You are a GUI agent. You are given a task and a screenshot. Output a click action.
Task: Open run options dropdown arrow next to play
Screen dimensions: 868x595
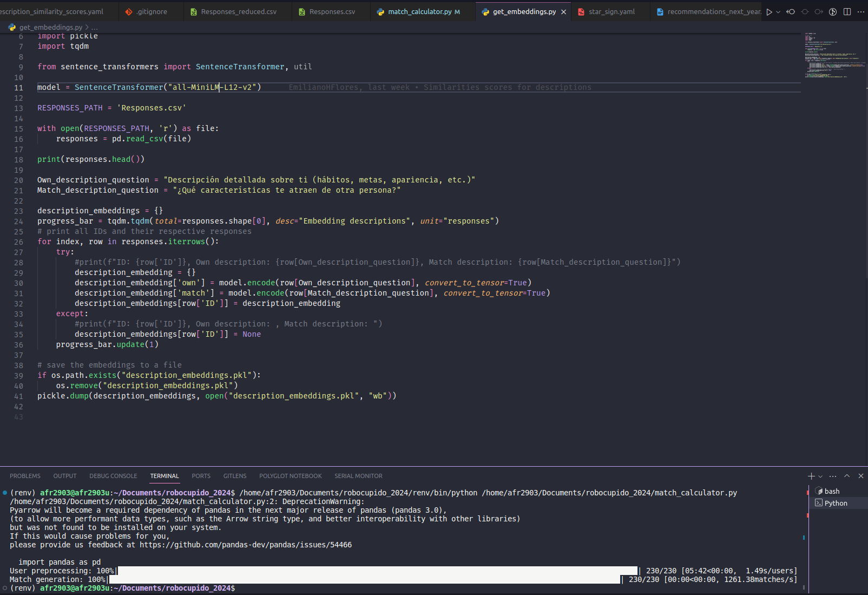tap(778, 12)
